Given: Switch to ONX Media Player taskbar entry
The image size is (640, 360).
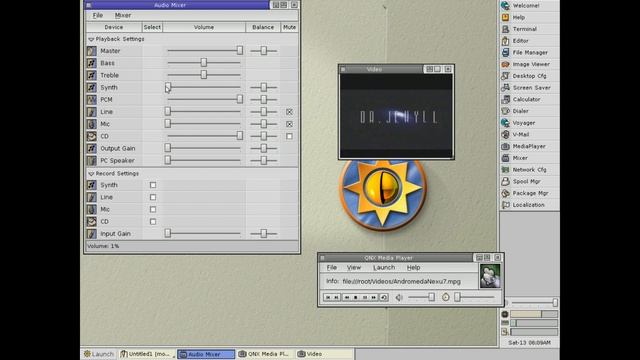Looking at the screenshot, I should click(265, 354).
